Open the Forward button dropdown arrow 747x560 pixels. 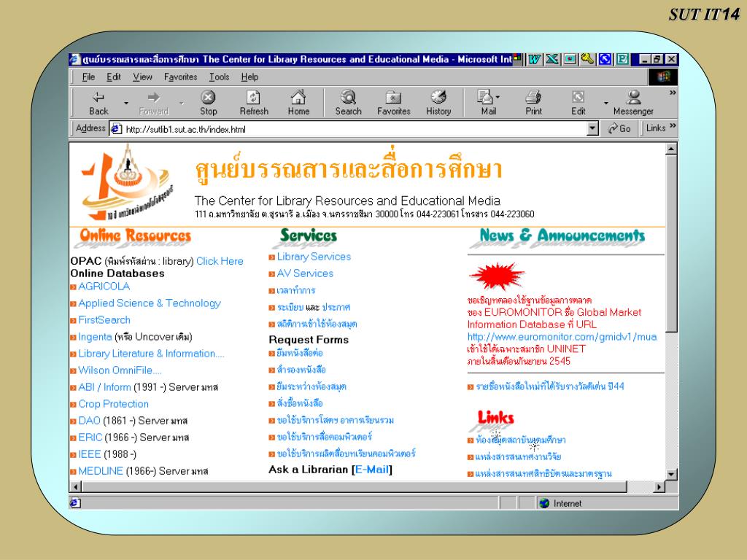coord(182,103)
